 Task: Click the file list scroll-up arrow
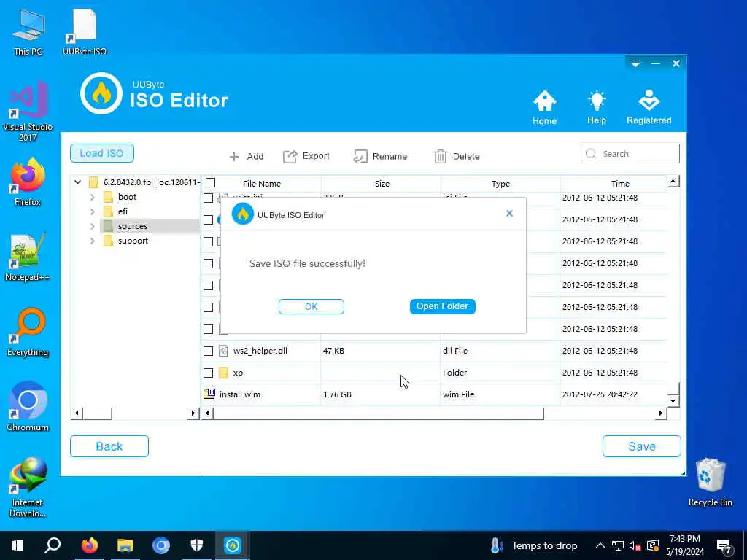(x=673, y=181)
